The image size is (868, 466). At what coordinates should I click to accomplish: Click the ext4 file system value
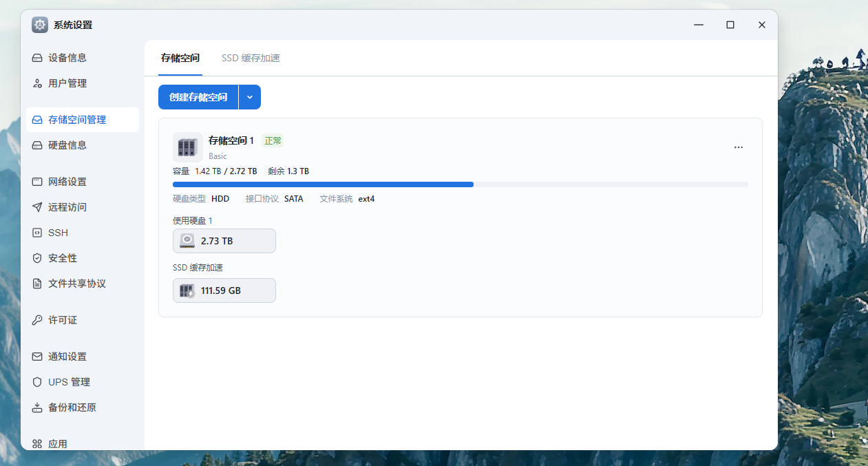point(366,198)
